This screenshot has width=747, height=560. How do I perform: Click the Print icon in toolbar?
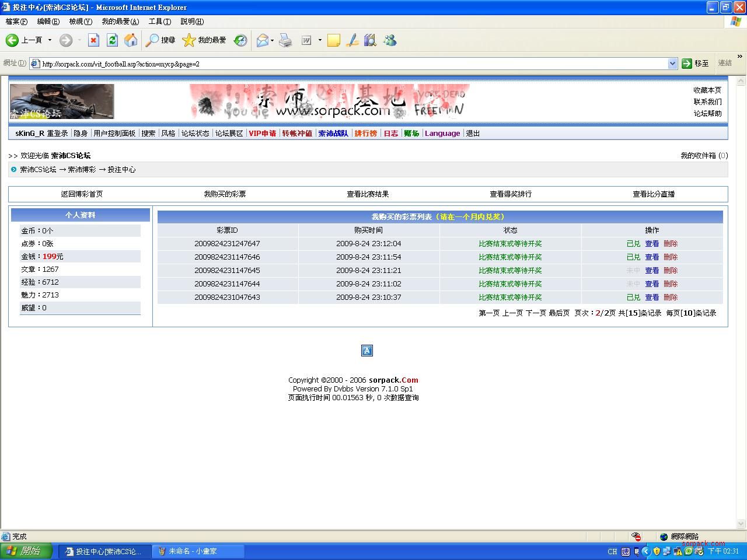pos(285,40)
